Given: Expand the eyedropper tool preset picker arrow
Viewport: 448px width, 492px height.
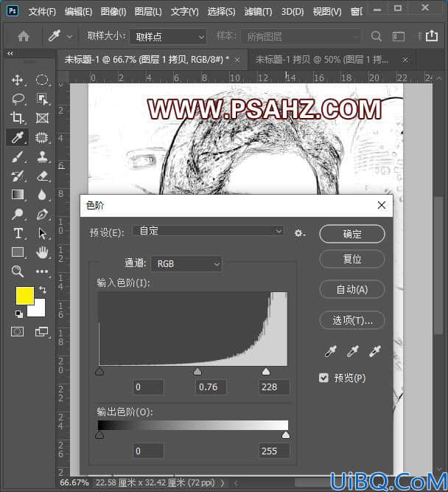Looking at the screenshot, I should coord(69,37).
